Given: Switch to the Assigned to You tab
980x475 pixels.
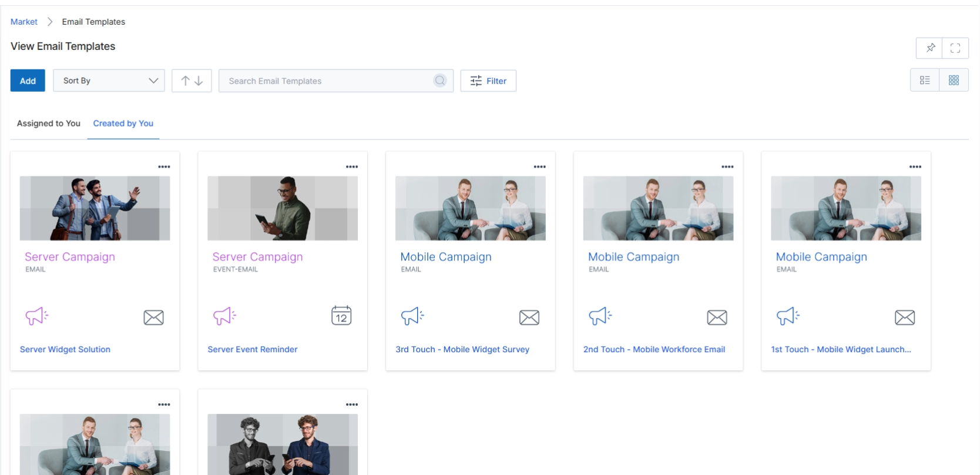Looking at the screenshot, I should 49,123.
